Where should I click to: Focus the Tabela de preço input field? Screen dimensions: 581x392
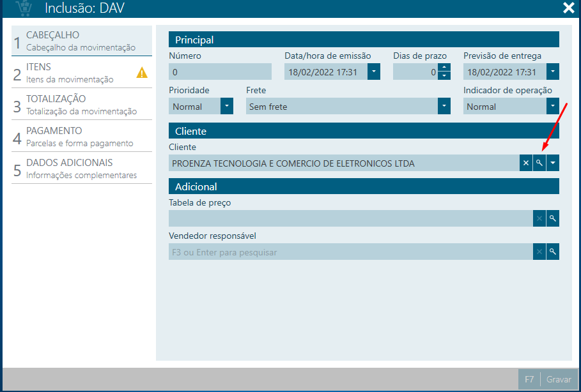pyautogui.click(x=351, y=218)
